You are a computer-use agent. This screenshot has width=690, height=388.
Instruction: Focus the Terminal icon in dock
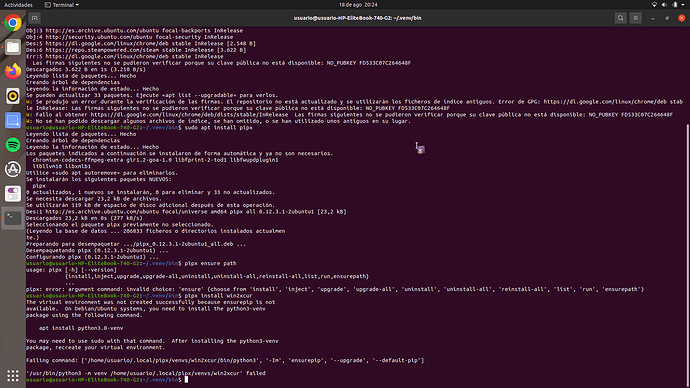coord(13,218)
